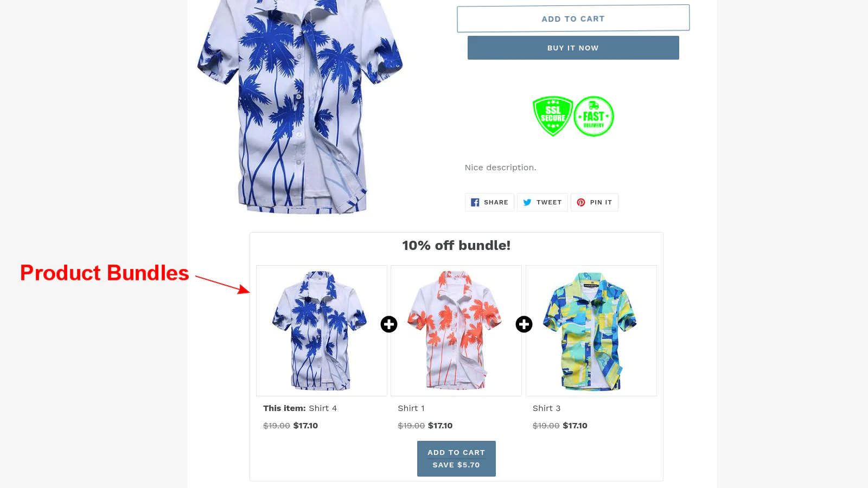The height and width of the screenshot is (488, 868).
Task: Click the Buy It Now button
Action: [573, 48]
